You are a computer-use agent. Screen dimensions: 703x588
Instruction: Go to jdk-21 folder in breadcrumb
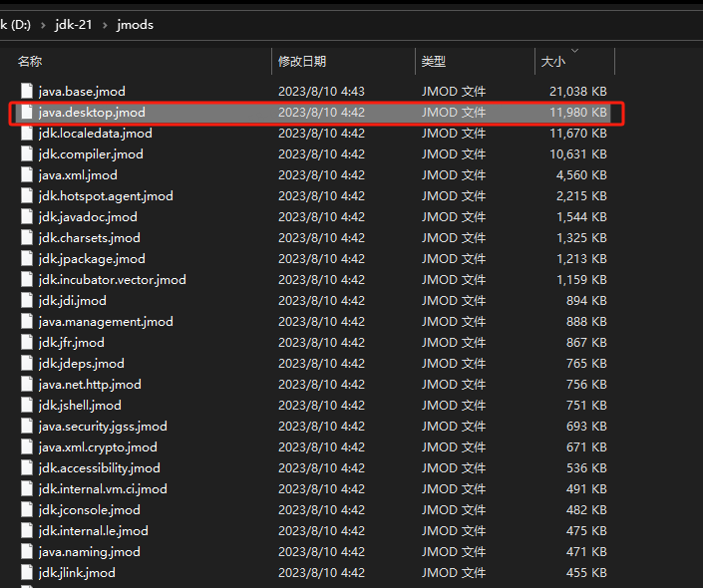coord(74,25)
